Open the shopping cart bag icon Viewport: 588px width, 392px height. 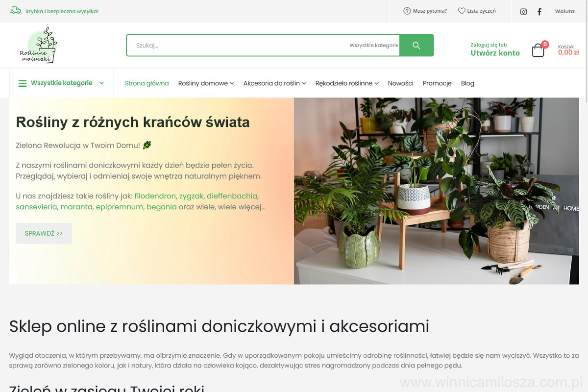tap(538, 50)
